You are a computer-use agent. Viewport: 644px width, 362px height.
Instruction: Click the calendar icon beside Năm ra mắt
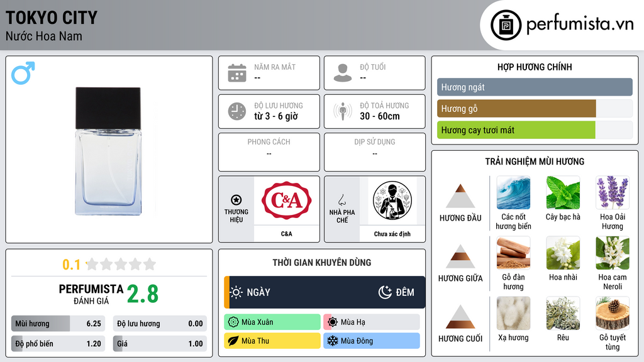pyautogui.click(x=237, y=73)
